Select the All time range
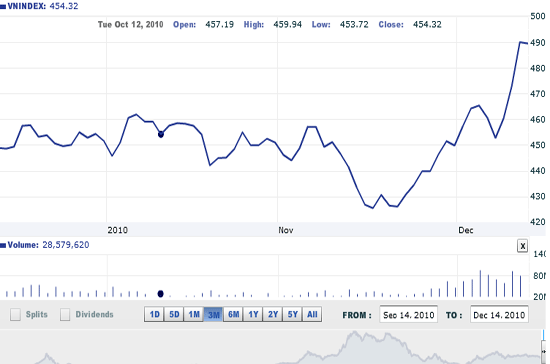Image resolution: width=550 pixels, height=364 pixels. (312, 314)
